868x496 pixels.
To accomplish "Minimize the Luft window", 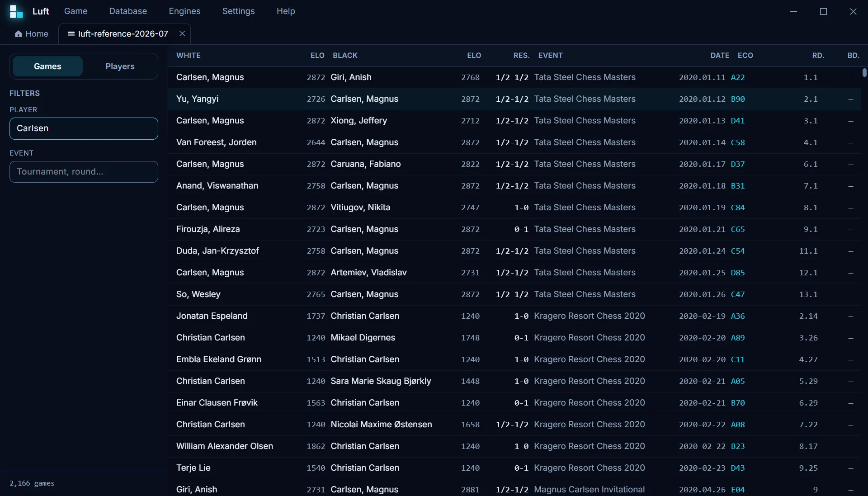I will 793,11.
